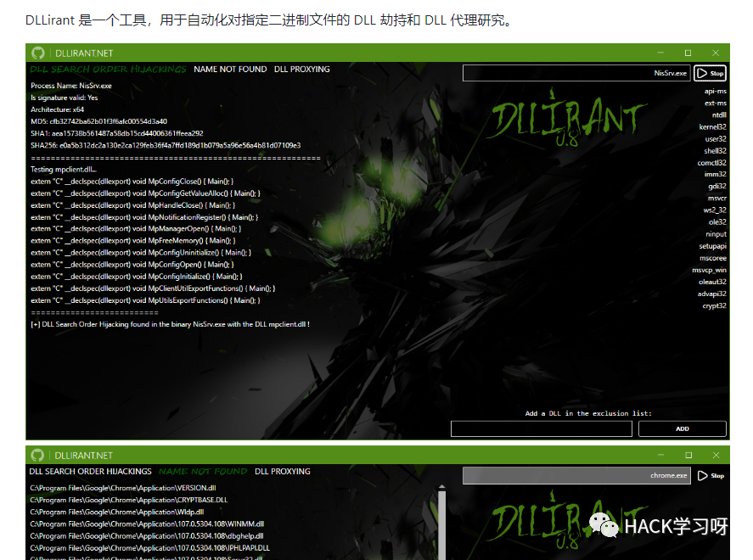Image resolution: width=753 pixels, height=560 pixels.
Task: Open DLL PROXYING tab in second window
Action: [x=283, y=471]
